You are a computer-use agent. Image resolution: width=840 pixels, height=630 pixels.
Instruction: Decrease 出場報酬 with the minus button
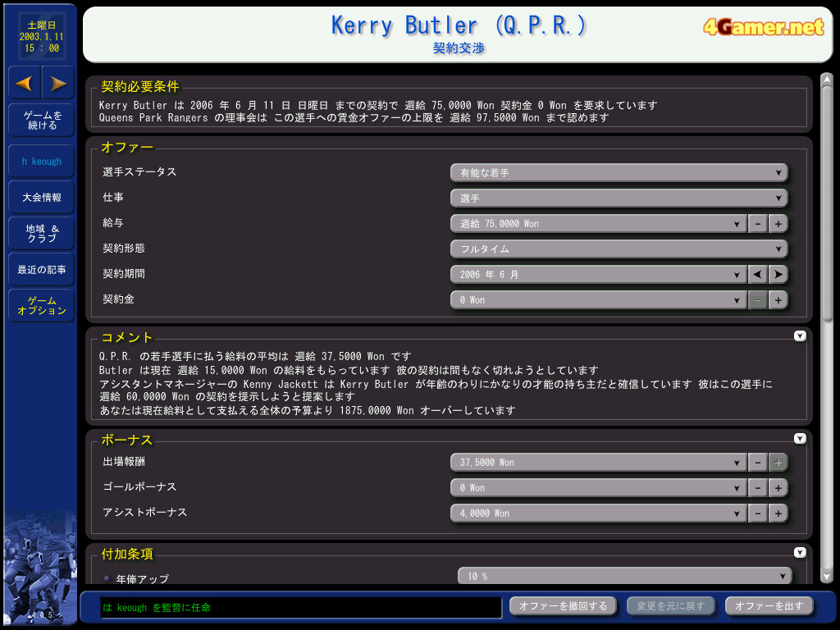757,463
